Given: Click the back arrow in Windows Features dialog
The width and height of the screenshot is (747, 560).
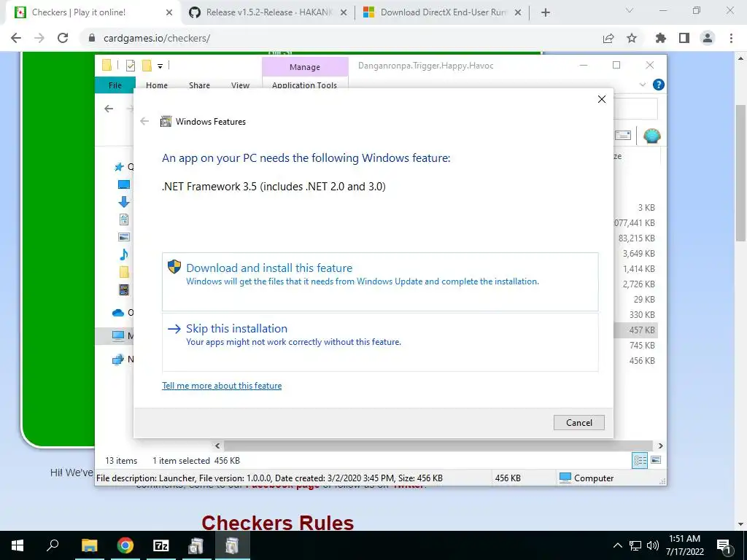Looking at the screenshot, I should 144,122.
